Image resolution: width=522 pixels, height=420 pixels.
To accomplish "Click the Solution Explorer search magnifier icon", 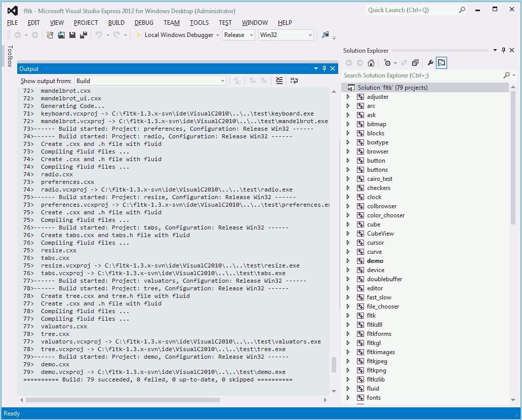I will 507,75.
